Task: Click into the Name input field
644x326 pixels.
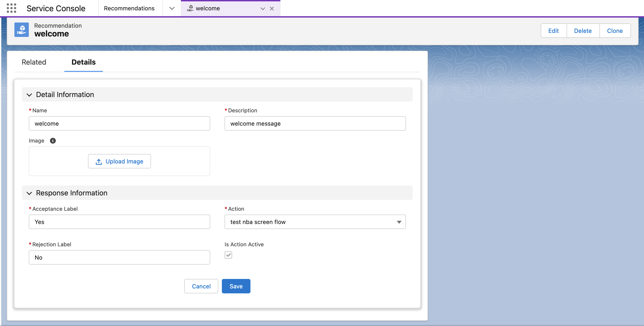Action: point(119,123)
